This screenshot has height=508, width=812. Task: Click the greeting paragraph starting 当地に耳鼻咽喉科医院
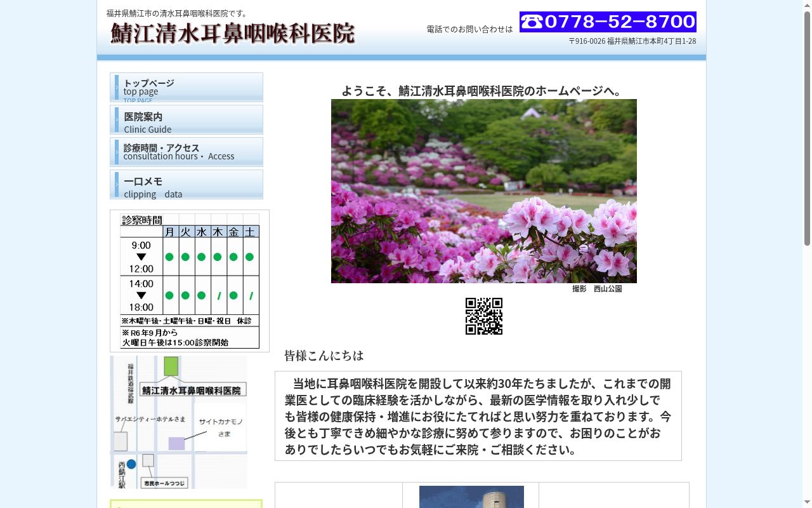(478, 417)
